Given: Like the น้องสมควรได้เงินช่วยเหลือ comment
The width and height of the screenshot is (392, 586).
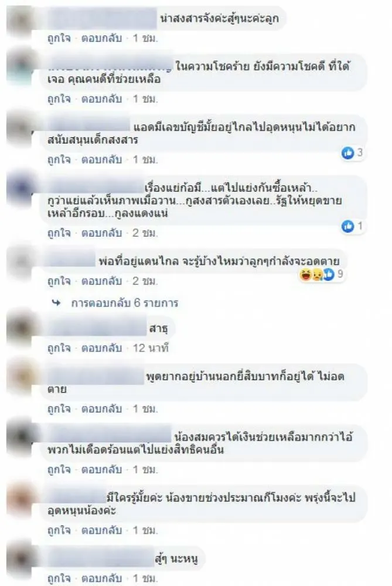Looking at the screenshot, I should pyautogui.click(x=59, y=470).
